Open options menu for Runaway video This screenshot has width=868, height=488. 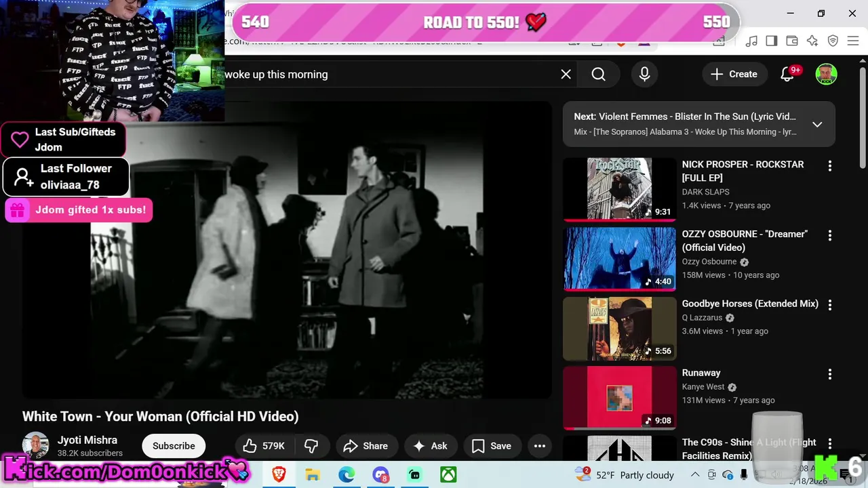(829, 374)
